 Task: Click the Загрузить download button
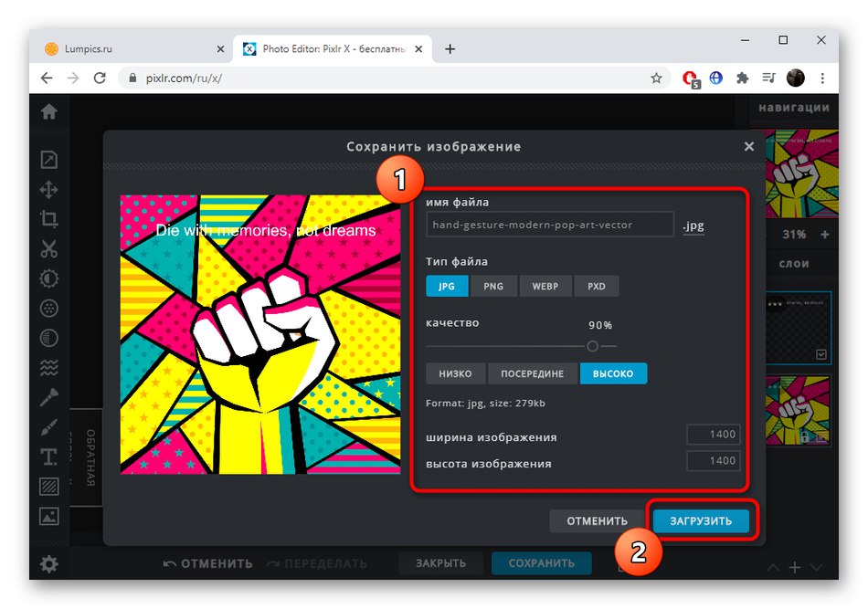[x=701, y=521]
